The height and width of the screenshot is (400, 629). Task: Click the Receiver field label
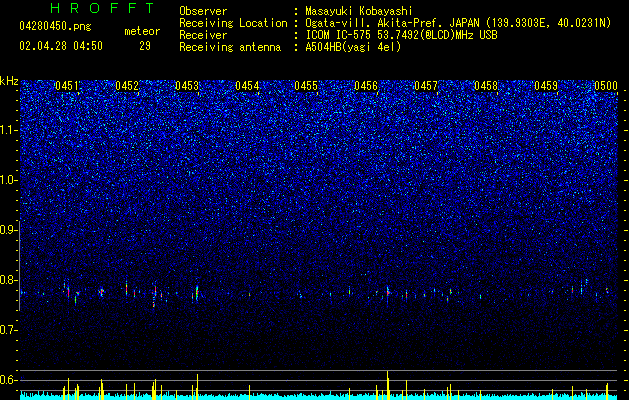[x=203, y=35]
